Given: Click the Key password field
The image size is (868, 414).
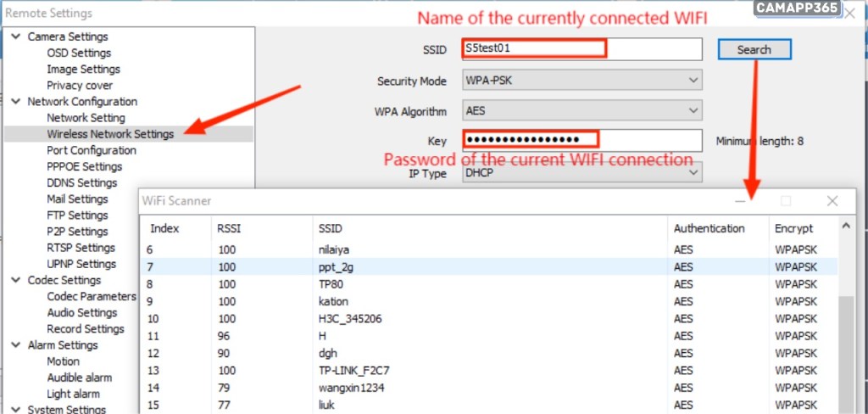Looking at the screenshot, I should tap(582, 140).
